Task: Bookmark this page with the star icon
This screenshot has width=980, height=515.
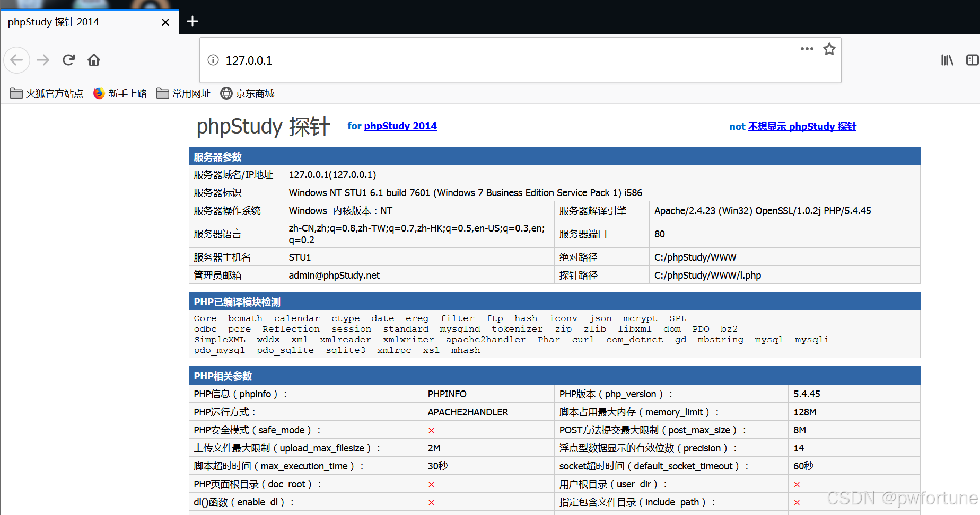Action: [829, 49]
